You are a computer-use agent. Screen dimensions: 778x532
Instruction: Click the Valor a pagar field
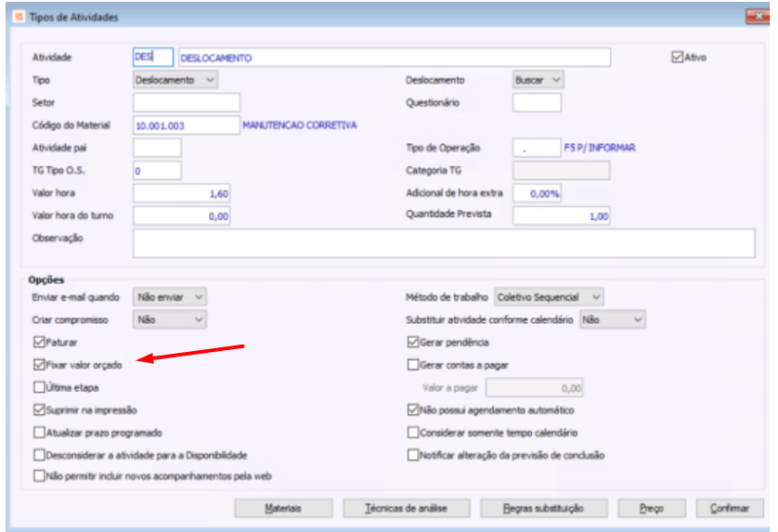tap(534, 388)
